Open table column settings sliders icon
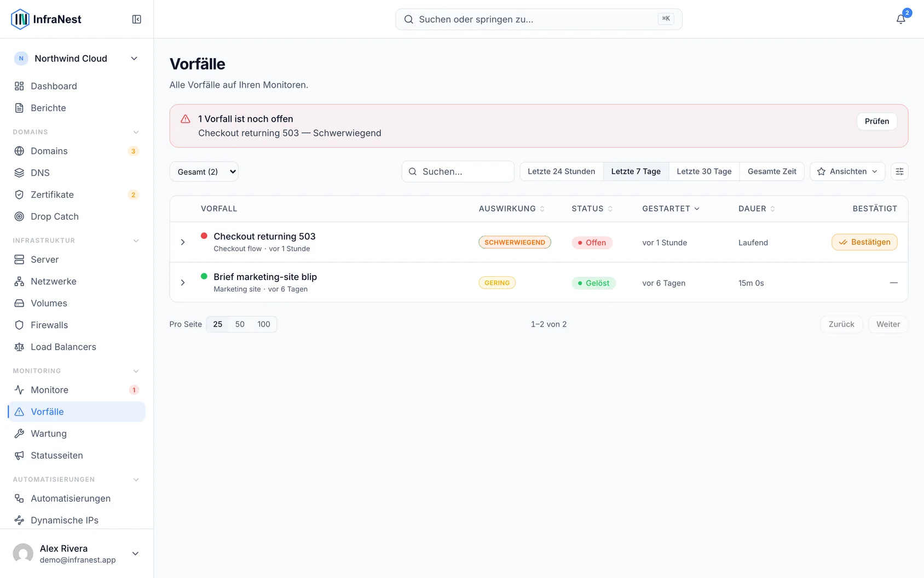924x578 pixels. (x=899, y=171)
